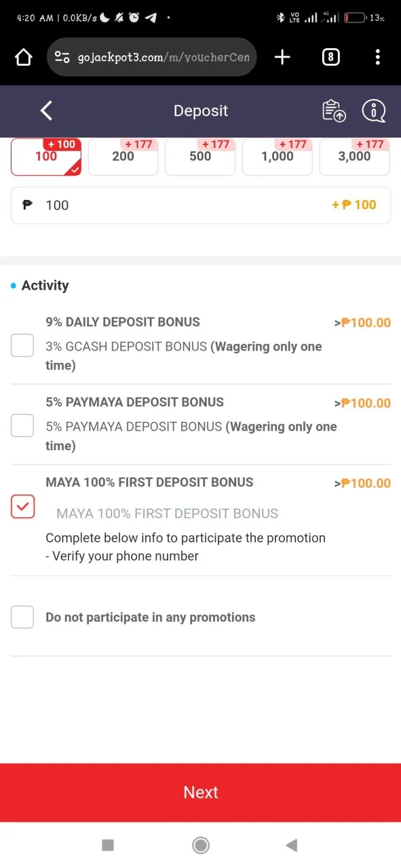Open a new browser tab with plus icon
This screenshot has height=868, width=401.
click(x=282, y=58)
